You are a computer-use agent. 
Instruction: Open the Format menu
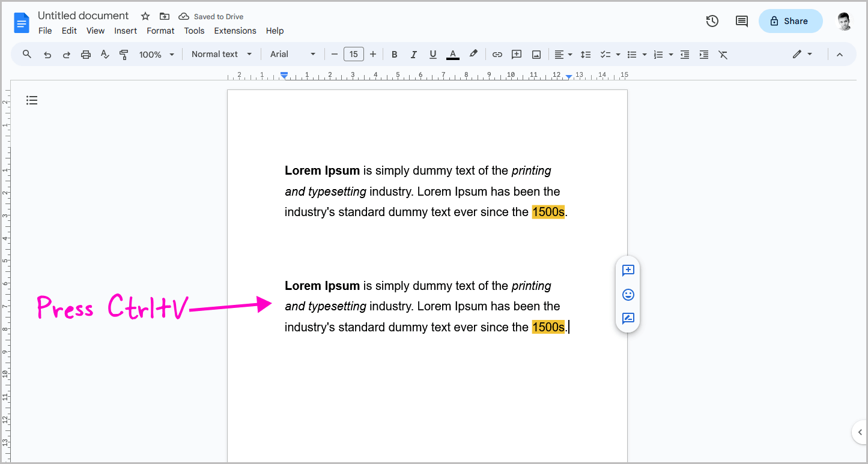coord(160,31)
